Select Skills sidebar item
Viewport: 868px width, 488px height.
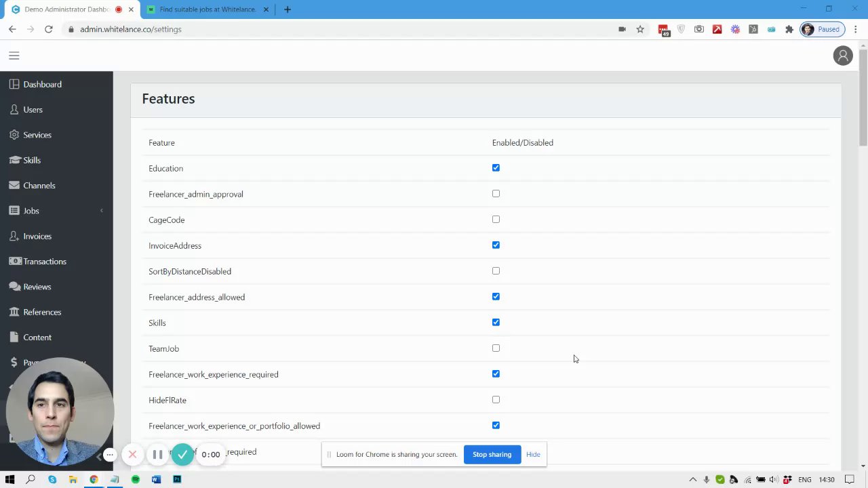coord(32,160)
